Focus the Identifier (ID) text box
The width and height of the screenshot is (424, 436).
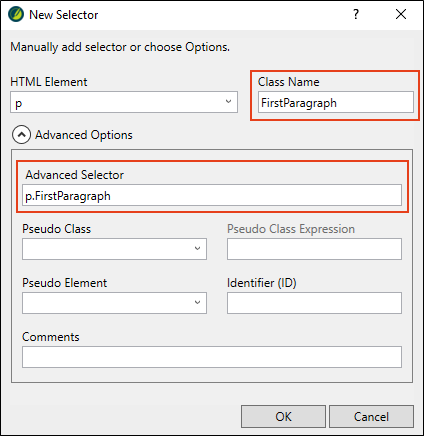(314, 303)
